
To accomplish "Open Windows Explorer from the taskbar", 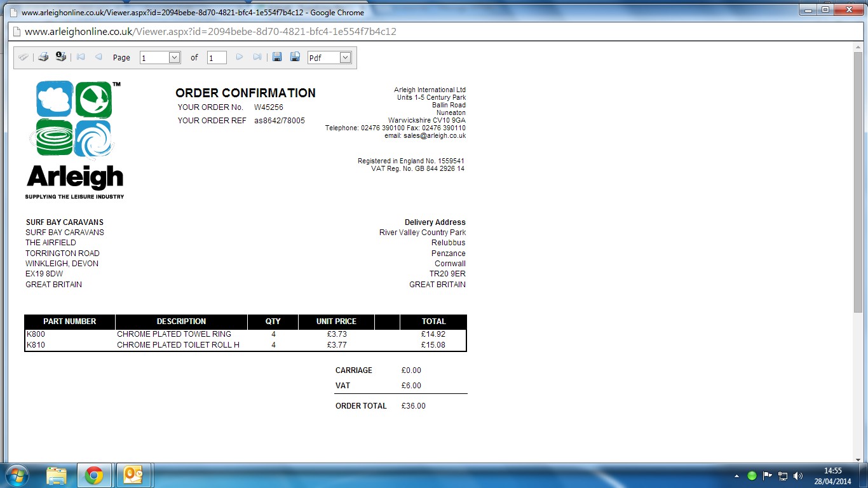I will pyautogui.click(x=57, y=475).
